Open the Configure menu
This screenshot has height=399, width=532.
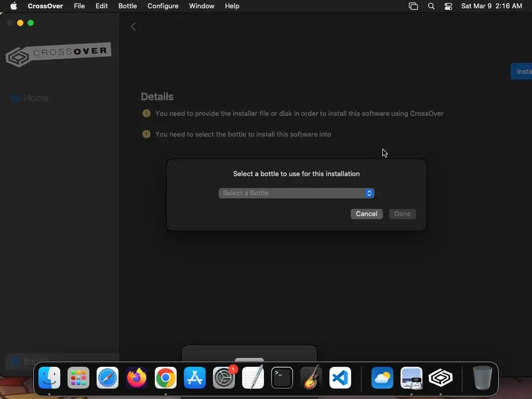[163, 6]
